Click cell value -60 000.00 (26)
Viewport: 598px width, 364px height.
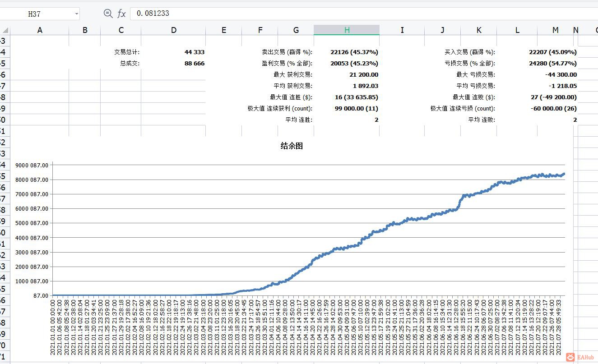(x=554, y=108)
